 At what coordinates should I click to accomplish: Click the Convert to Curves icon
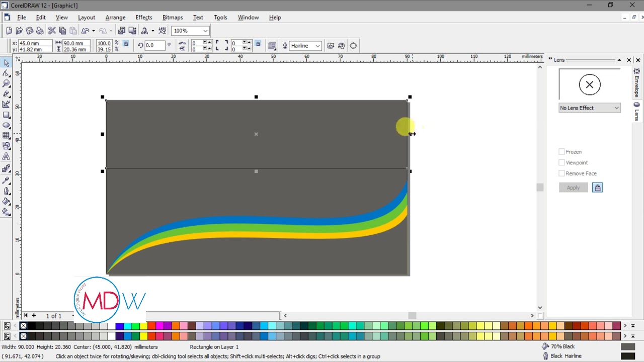353,46
